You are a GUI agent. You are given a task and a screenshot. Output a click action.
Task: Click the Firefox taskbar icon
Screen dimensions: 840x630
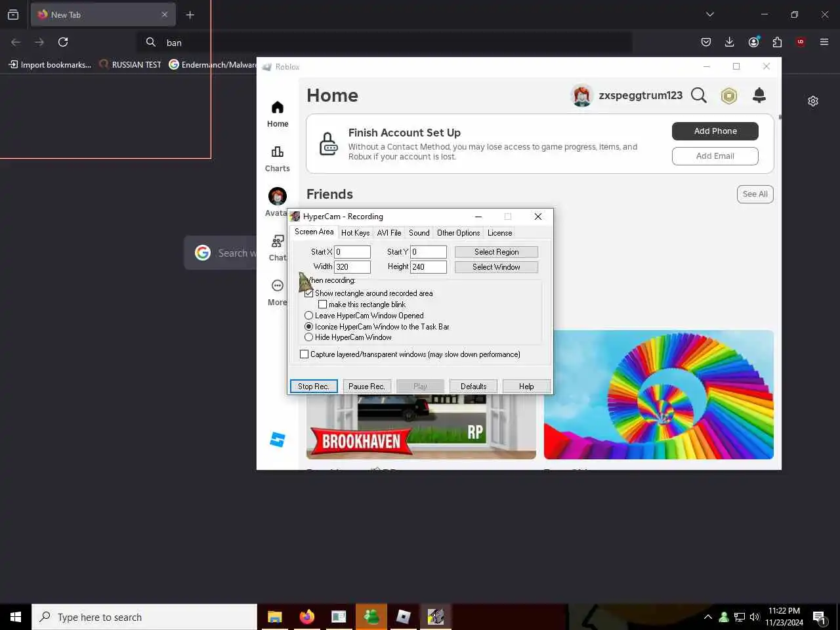click(306, 617)
